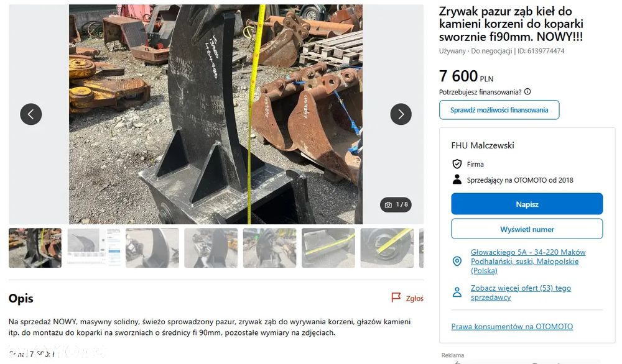This screenshot has width=622, height=364.
Task: Click the seller person silhouette icon
Action: [x=457, y=180]
